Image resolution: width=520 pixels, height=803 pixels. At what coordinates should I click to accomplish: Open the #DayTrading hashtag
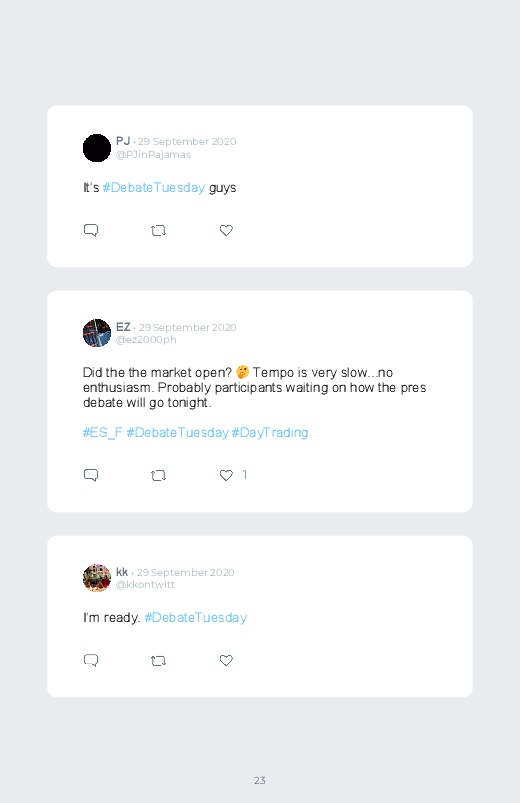(x=270, y=433)
